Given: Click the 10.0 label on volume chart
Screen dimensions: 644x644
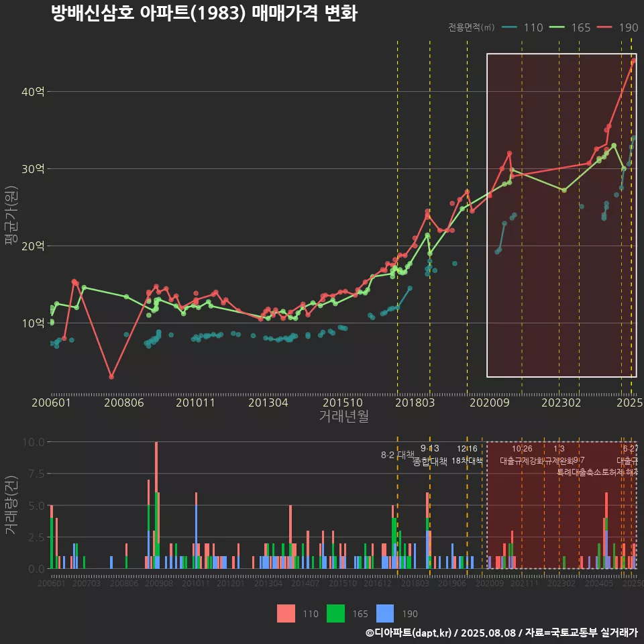Looking at the screenshot, I should [x=34, y=442].
